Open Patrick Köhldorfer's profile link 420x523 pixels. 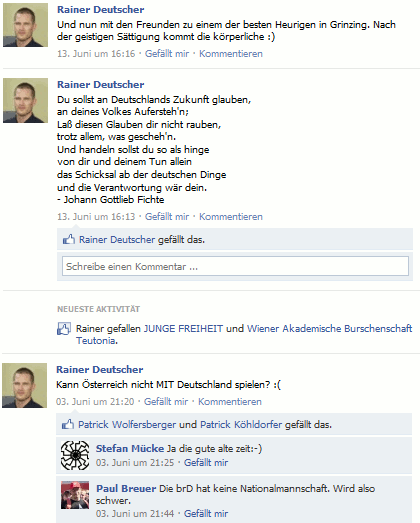tap(241, 425)
